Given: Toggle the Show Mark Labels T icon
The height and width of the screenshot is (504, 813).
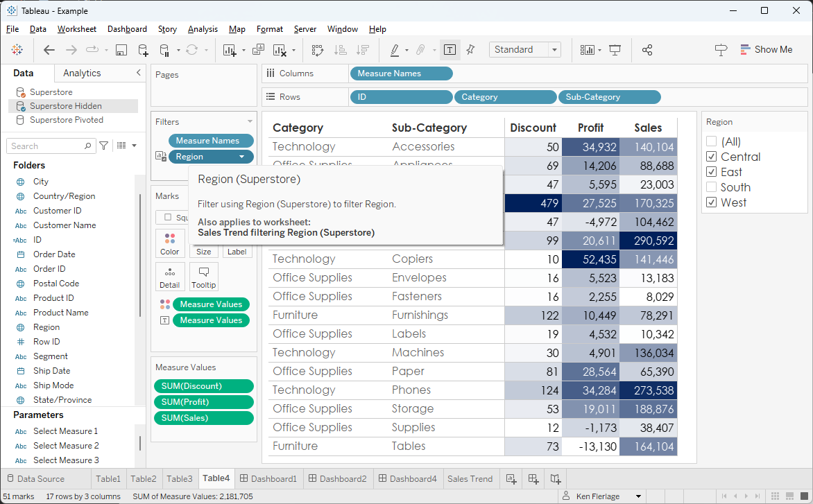Looking at the screenshot, I should pos(450,50).
